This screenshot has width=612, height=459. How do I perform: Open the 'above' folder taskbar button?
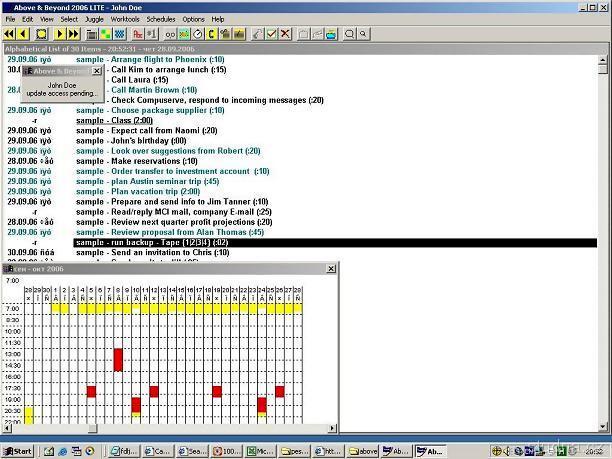click(x=363, y=451)
